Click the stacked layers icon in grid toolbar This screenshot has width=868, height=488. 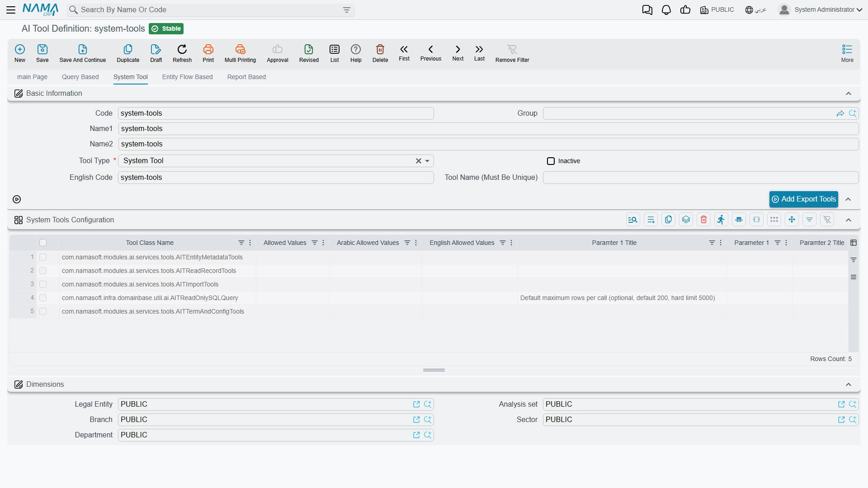(x=686, y=220)
